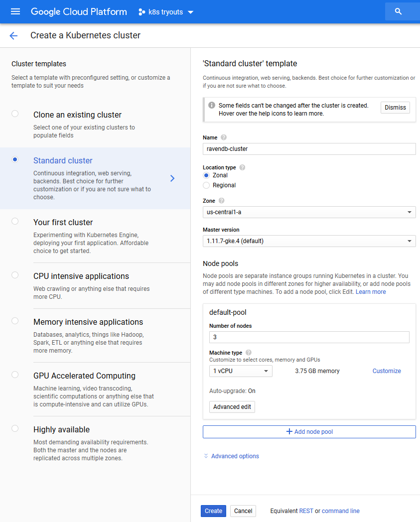Click Add node pool button
Screen dimensions: 420x522
coord(309,432)
